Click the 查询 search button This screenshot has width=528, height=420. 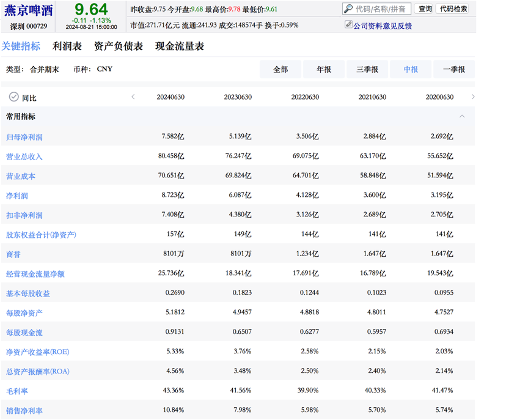(425, 9)
